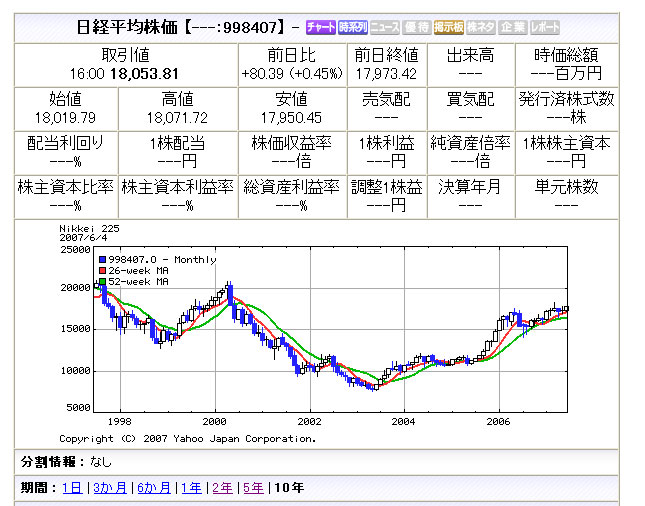Open the 掲示板 (Bulletin board) icon
This screenshot has width=645, height=506.
[x=448, y=27]
